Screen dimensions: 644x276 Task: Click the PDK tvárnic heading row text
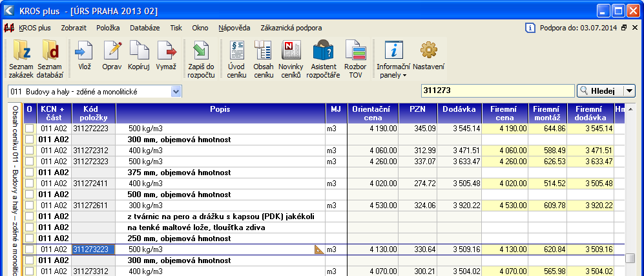221,217
